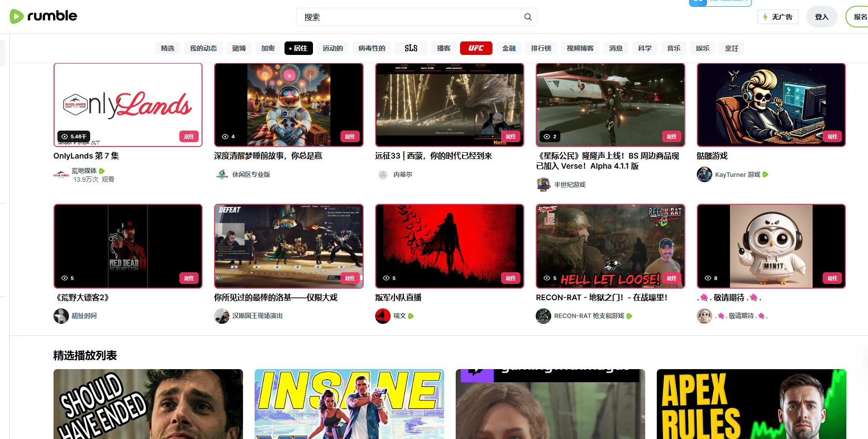
Task: Open the OnlyLands 第 7 集 video link
Action: [87, 156]
